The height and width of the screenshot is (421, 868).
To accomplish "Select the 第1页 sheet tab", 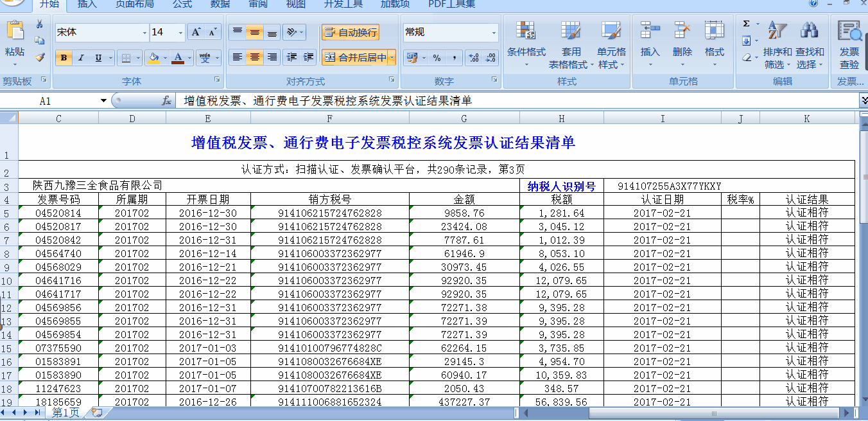I will (65, 413).
